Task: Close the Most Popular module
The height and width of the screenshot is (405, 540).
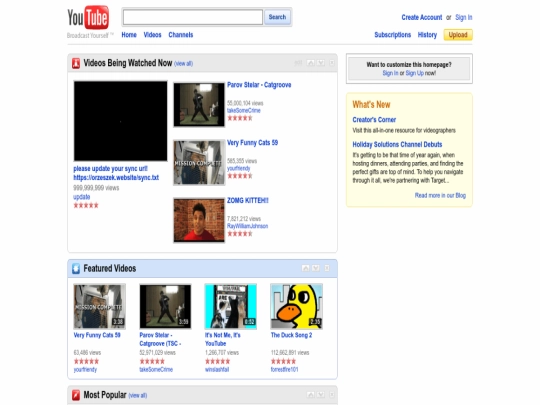Action: click(332, 394)
